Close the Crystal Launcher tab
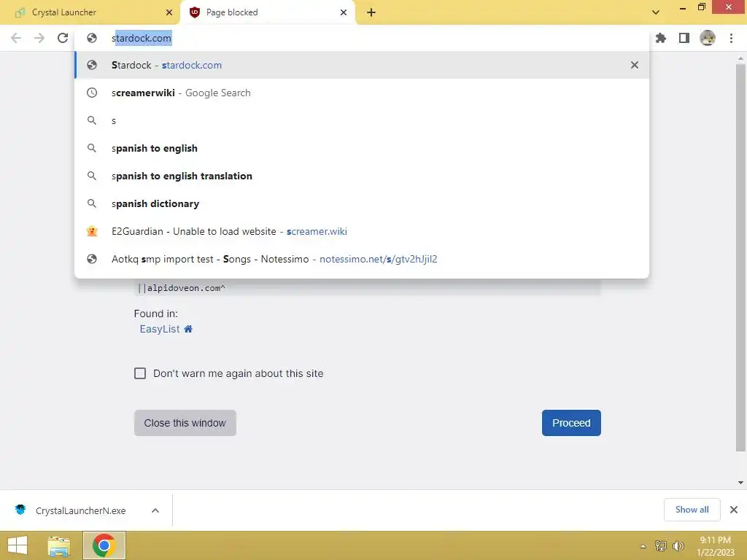This screenshot has width=747, height=560. tap(169, 12)
